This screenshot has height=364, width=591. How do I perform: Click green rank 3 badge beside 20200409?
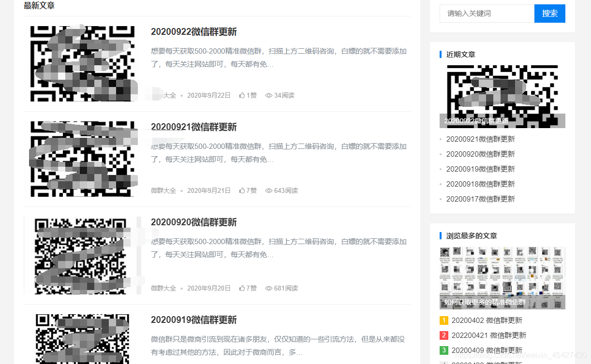443,350
